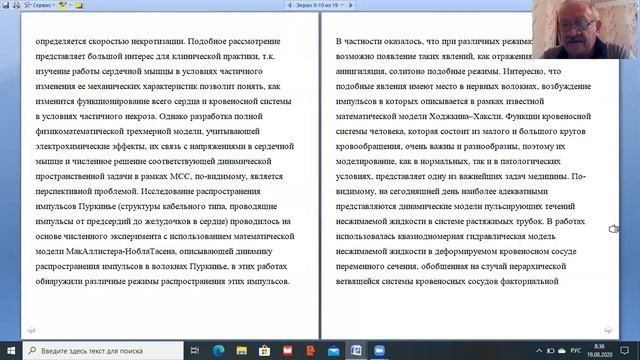The width and height of the screenshot is (640, 360).
Task: Open the Сервис tools menu
Action: pos(39,5)
